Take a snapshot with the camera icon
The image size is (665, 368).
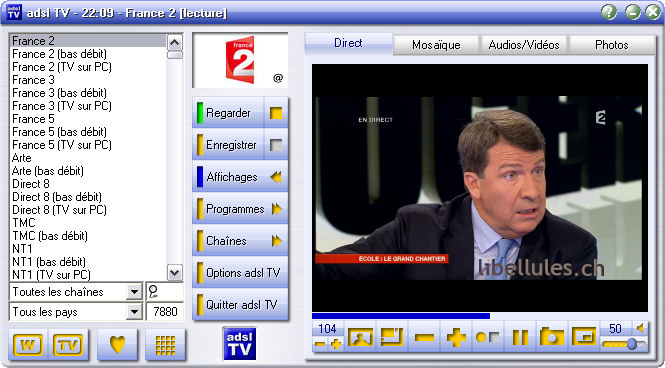click(551, 337)
